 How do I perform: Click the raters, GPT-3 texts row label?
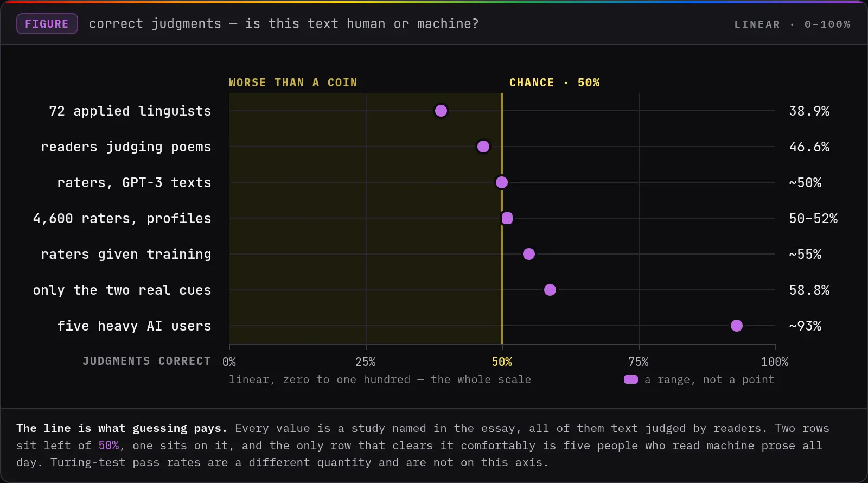134,183
